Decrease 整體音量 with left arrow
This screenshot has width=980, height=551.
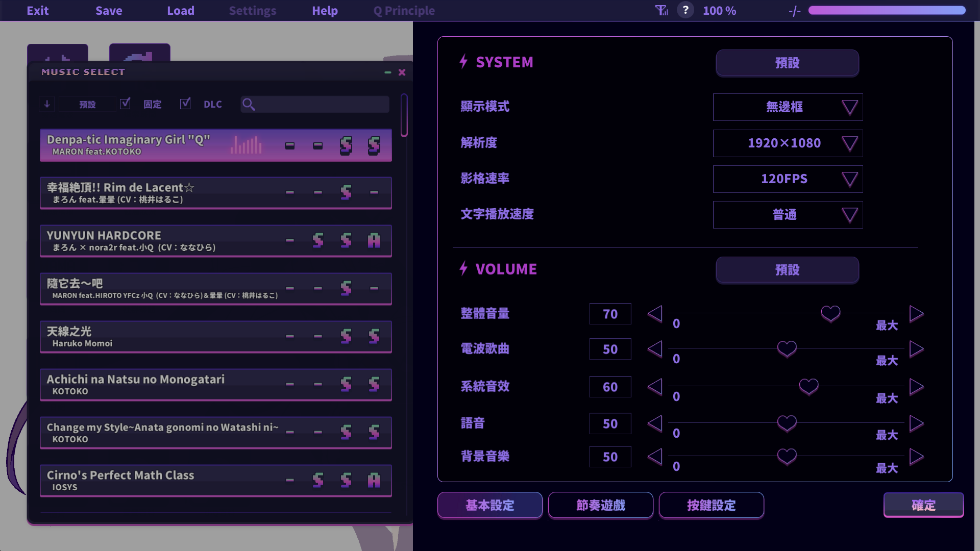coord(655,314)
